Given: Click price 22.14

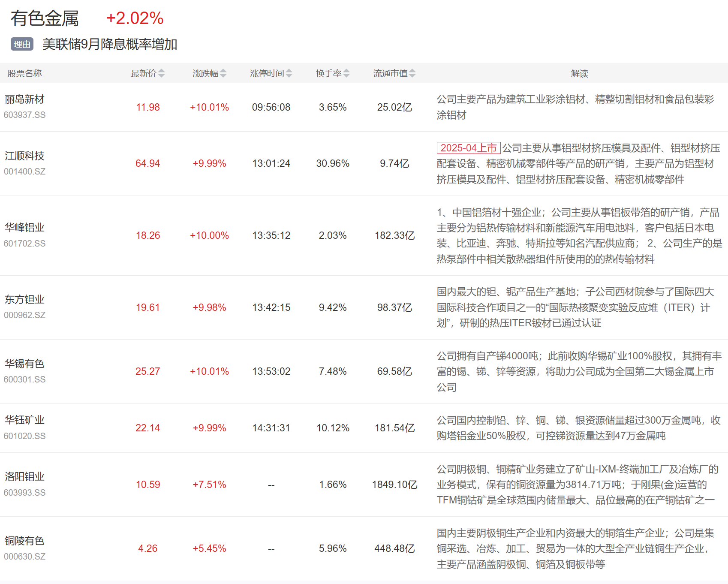Looking at the screenshot, I should 148,428.
